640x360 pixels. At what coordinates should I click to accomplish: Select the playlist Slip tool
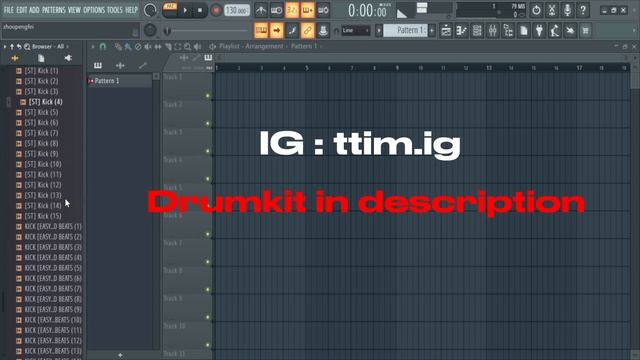pos(158,47)
